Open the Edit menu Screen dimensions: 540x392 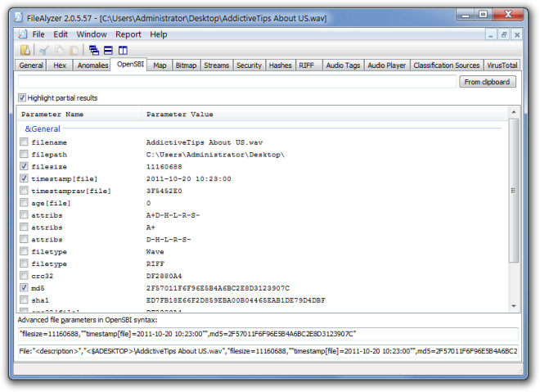tap(61, 34)
